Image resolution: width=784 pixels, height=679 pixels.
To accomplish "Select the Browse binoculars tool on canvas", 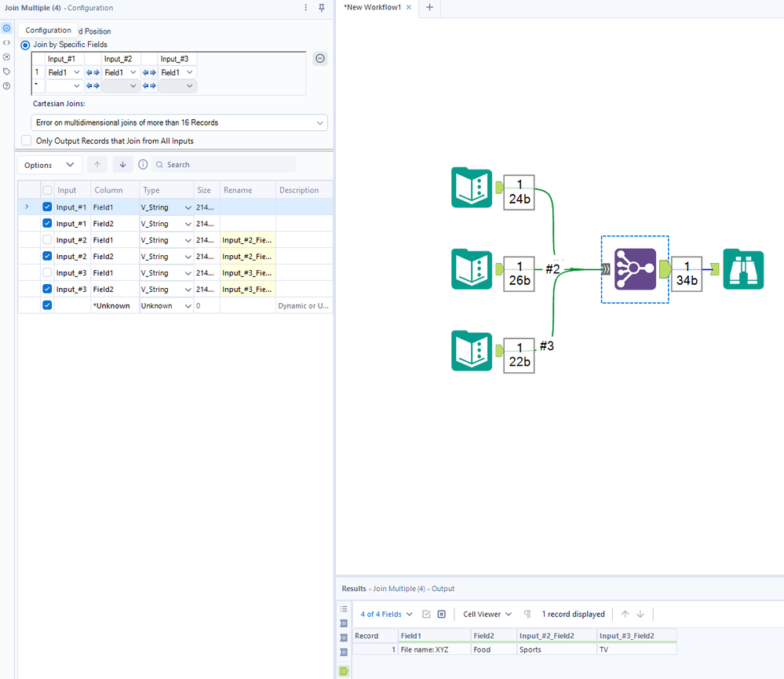I will click(x=743, y=269).
